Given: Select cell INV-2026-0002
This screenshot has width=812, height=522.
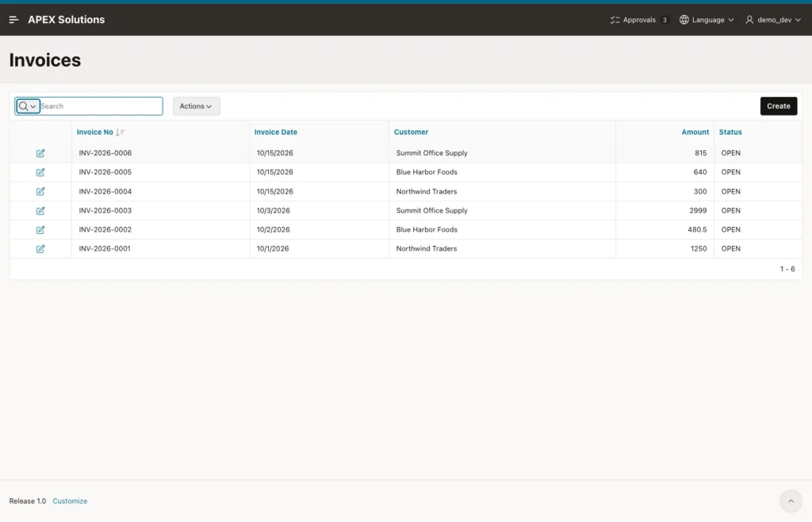Looking at the screenshot, I should 105,229.
